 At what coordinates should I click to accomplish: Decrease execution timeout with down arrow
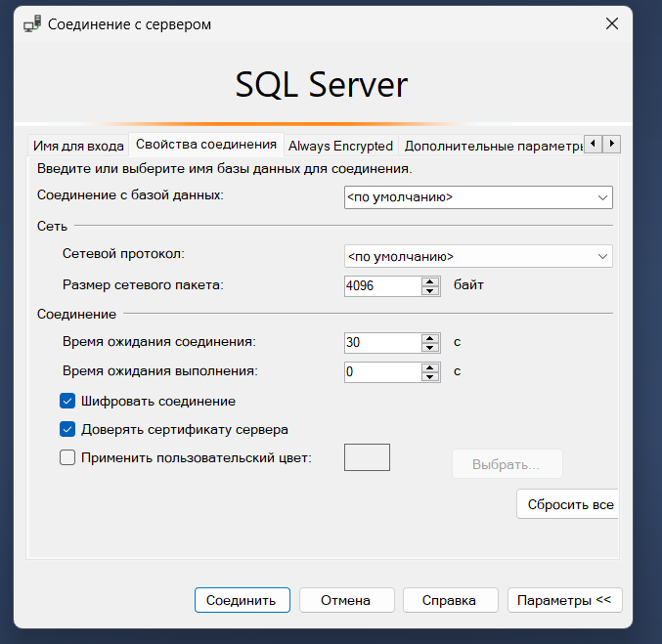[430, 377]
